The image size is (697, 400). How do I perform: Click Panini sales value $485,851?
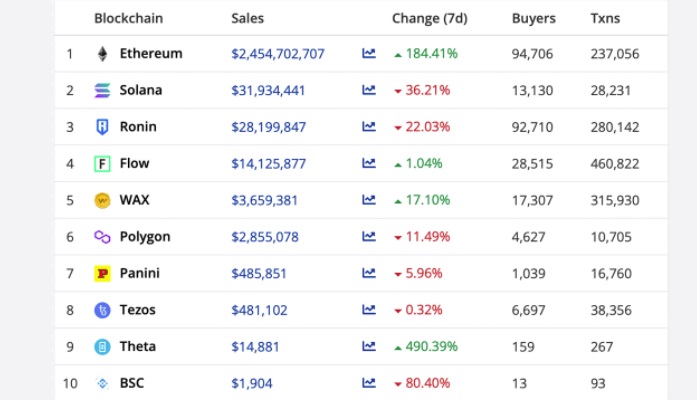(x=259, y=273)
